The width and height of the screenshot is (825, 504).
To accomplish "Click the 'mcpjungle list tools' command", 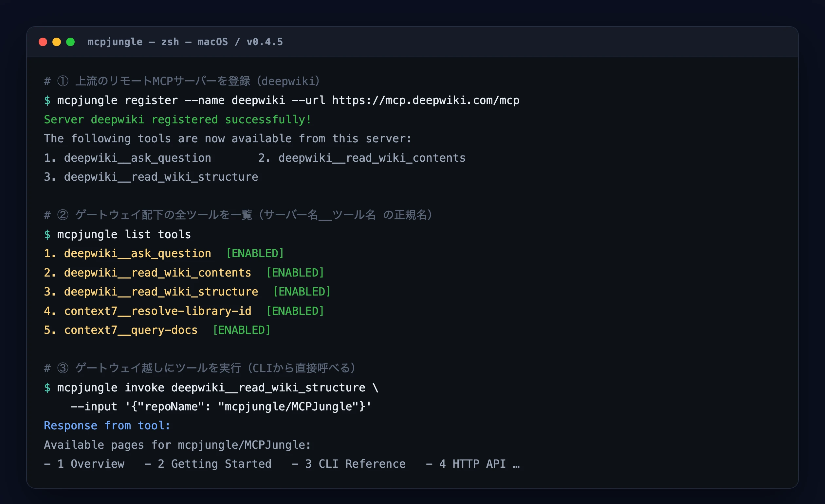I will [x=118, y=234].
